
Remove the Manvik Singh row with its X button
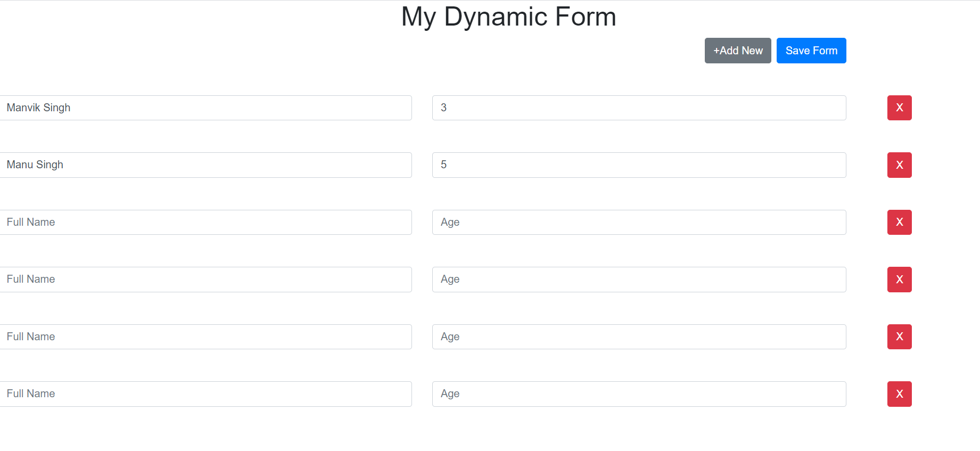tap(899, 108)
